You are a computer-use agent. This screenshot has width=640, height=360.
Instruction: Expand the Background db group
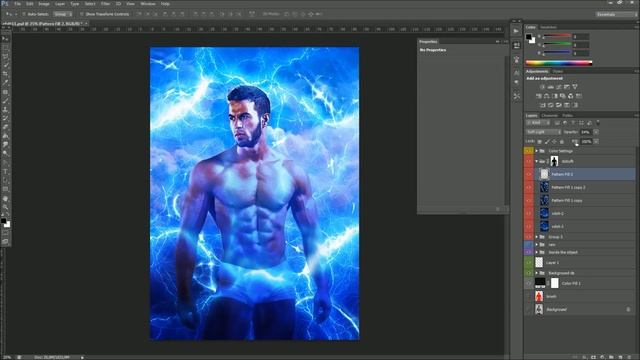click(537, 273)
